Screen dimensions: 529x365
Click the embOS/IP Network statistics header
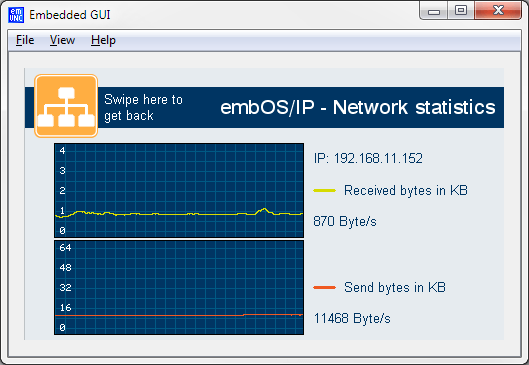(x=358, y=107)
